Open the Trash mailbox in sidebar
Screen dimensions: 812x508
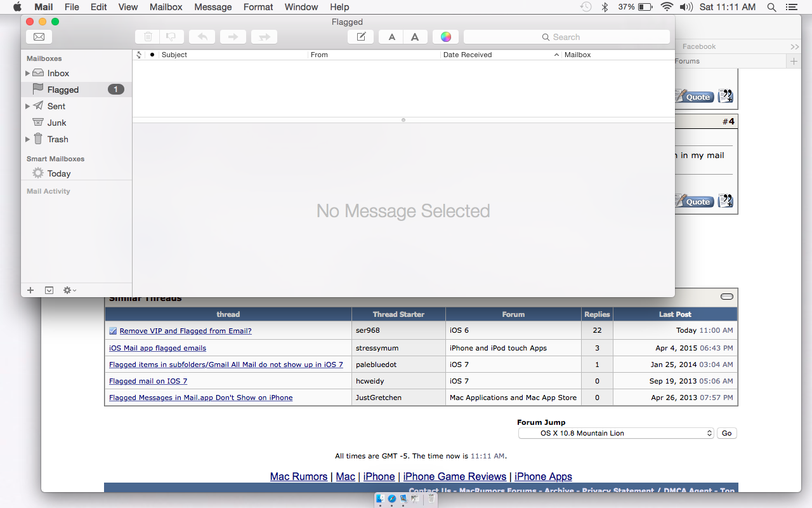[76, 139]
